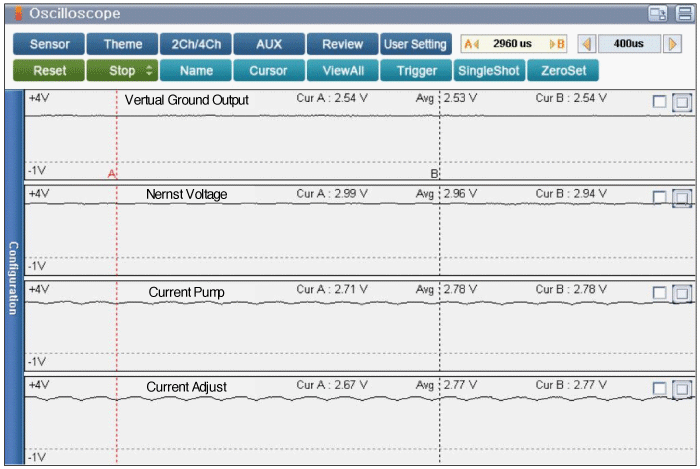
Task: Click the menu list icon in title bar
Action: tap(684, 13)
